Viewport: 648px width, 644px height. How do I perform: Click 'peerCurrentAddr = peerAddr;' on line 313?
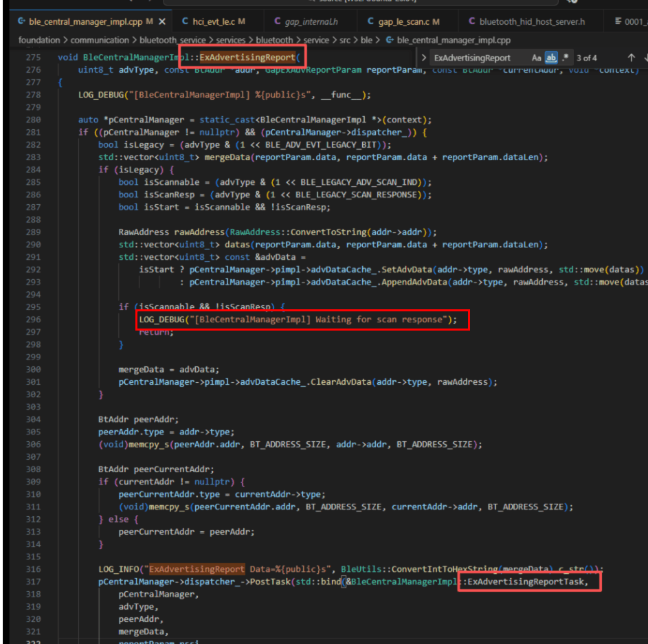click(x=186, y=531)
